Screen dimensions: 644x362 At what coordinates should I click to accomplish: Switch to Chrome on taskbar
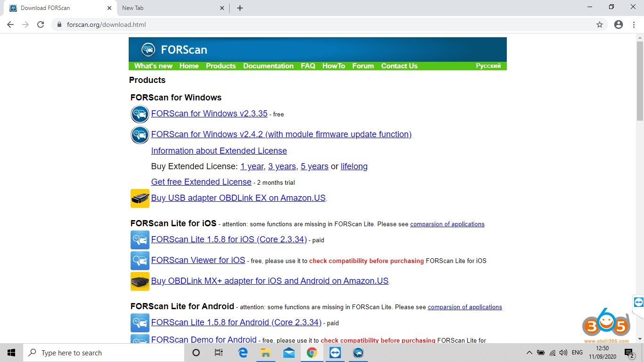pyautogui.click(x=312, y=353)
